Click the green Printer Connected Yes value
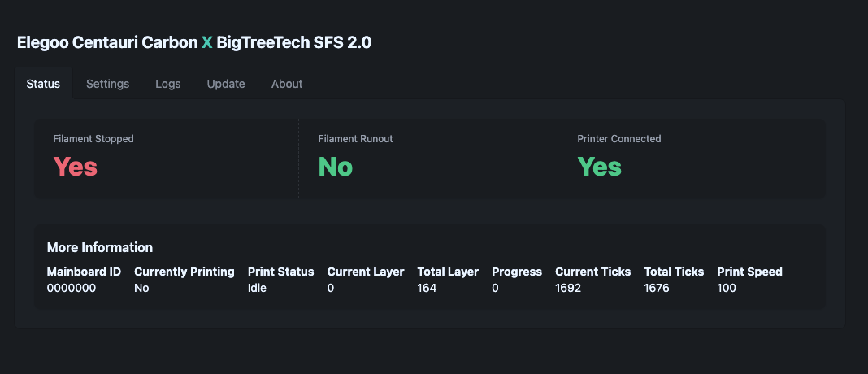This screenshot has width=868, height=374. coord(600,166)
